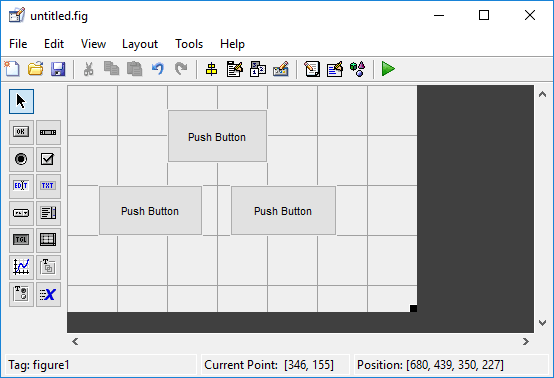Select the Toggle Button palette tool
The height and width of the screenshot is (378, 554).
pyautogui.click(x=22, y=240)
